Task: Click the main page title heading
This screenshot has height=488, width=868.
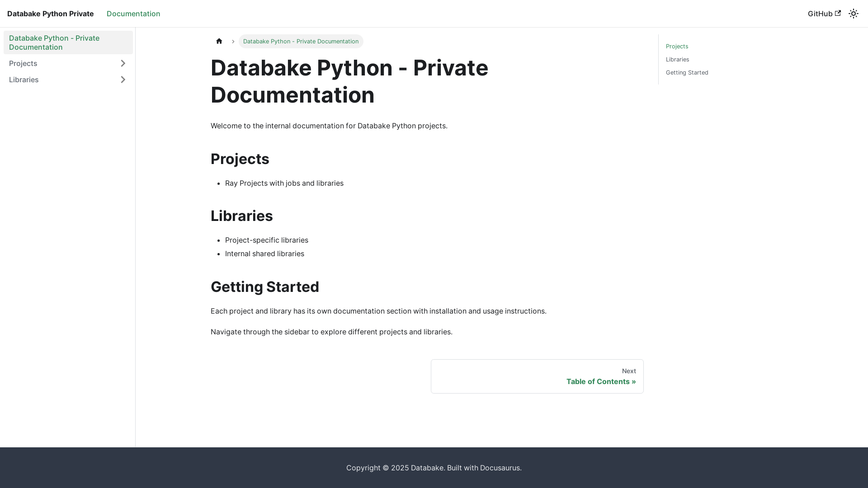Action: tap(349, 81)
